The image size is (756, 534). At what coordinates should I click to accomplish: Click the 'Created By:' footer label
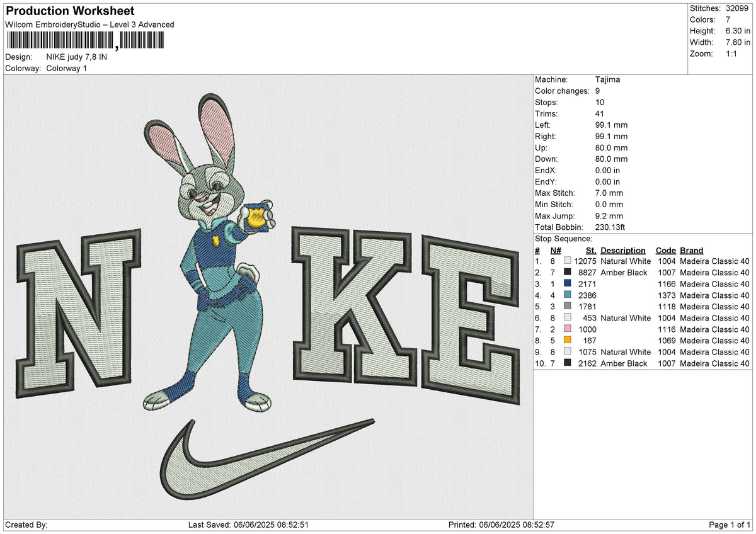(x=26, y=525)
